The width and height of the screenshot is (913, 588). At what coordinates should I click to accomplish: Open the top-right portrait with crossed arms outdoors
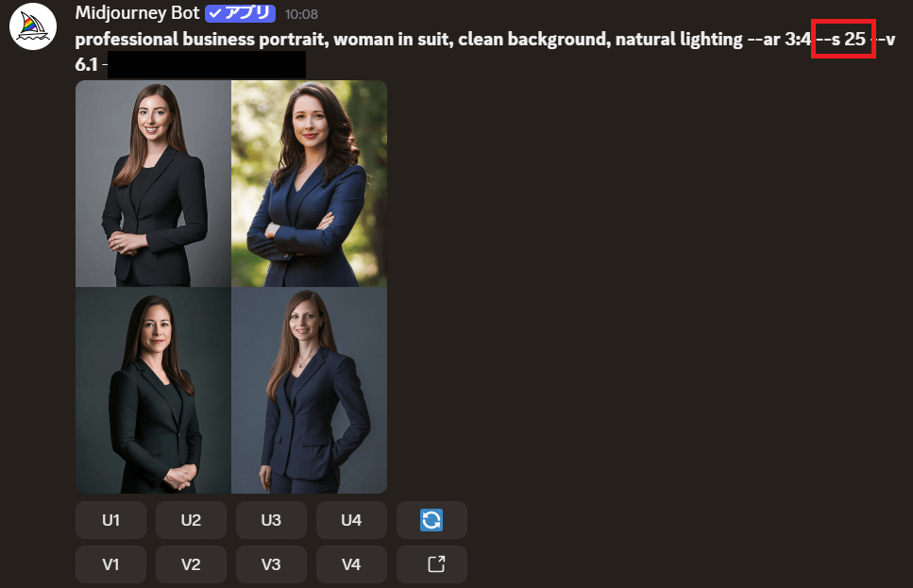[309, 183]
